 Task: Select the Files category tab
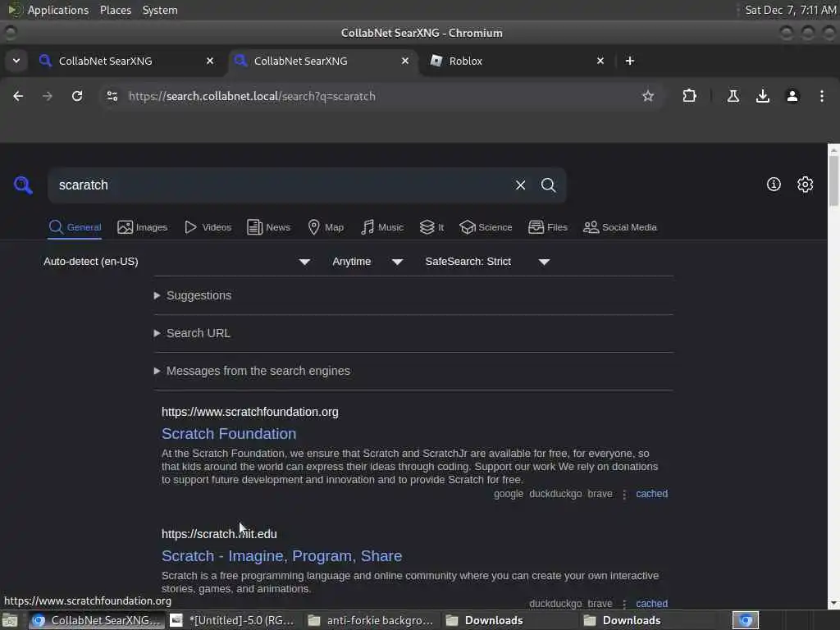pos(547,228)
